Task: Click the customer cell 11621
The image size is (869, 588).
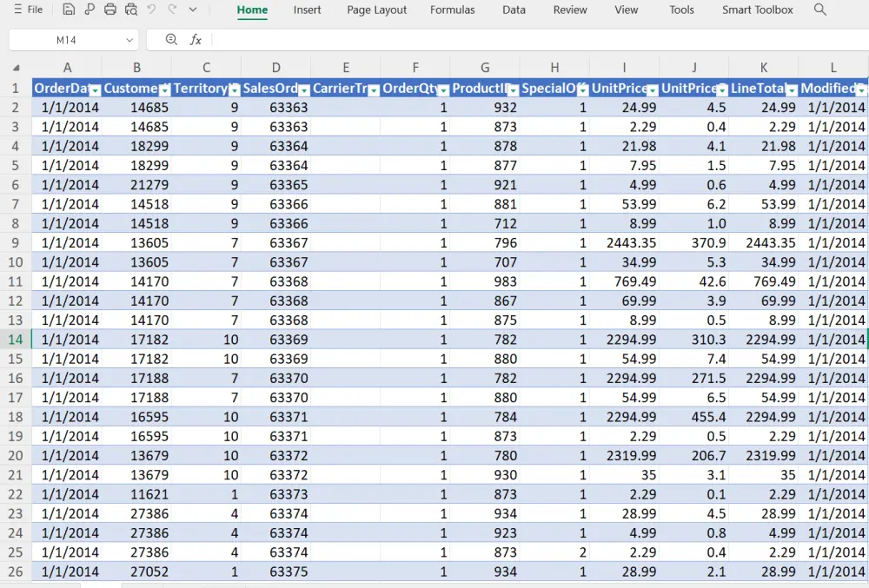Action: coord(137,494)
